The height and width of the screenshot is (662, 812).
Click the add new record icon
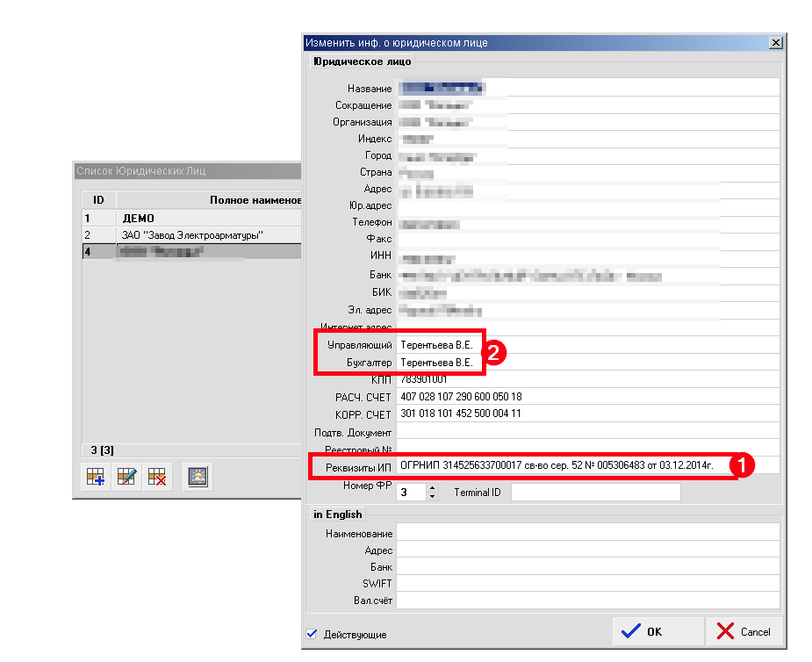click(95, 478)
